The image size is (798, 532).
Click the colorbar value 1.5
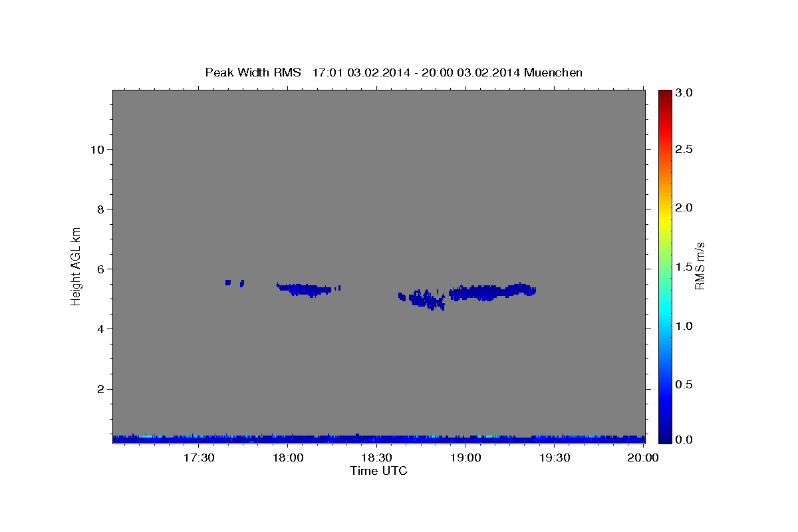[685, 267]
